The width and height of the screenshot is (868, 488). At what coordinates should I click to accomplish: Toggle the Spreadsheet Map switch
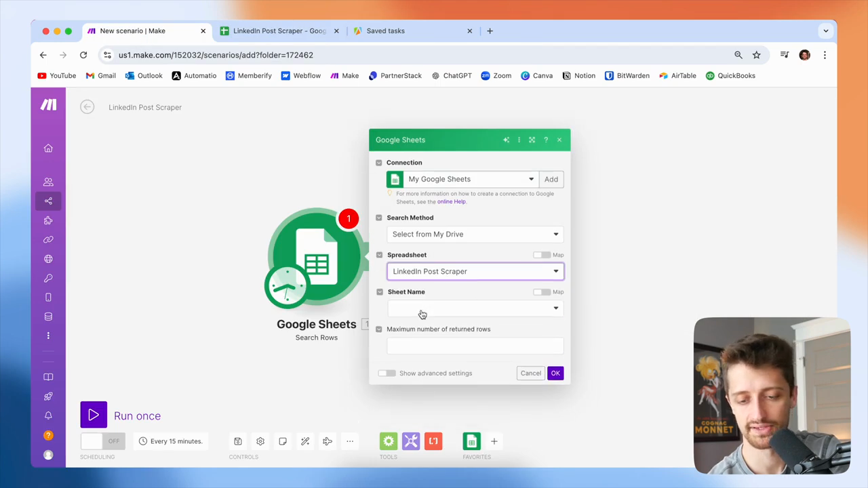[541, 255]
